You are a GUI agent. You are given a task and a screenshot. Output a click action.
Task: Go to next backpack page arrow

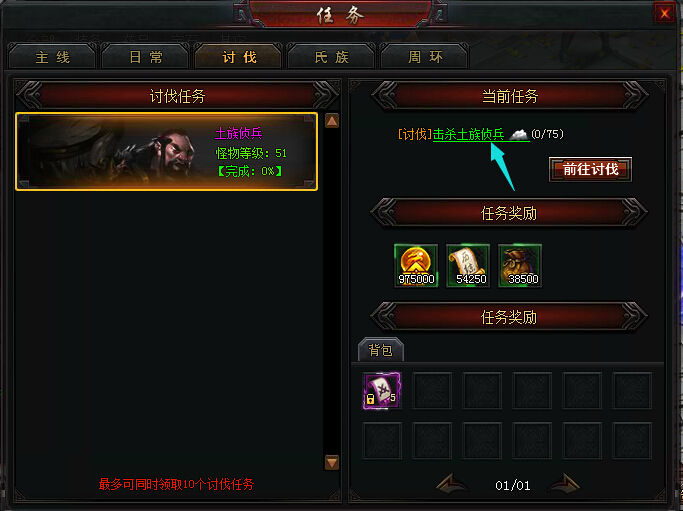point(564,484)
